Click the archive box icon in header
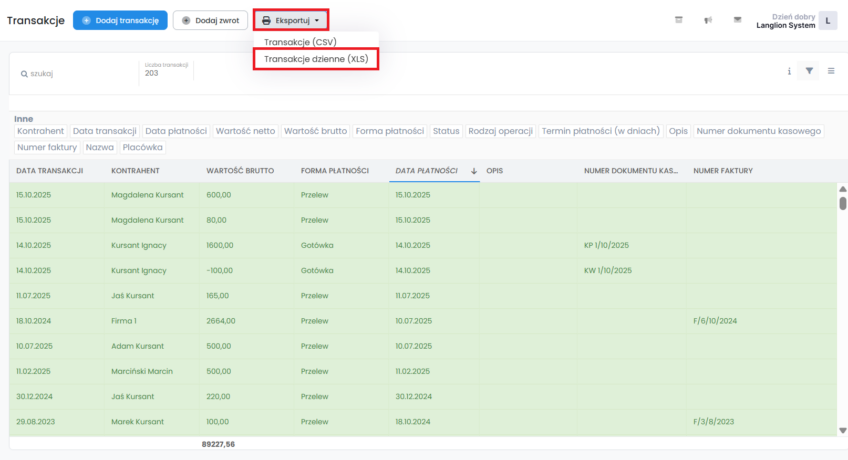Image resolution: width=848 pixels, height=460 pixels. [679, 20]
